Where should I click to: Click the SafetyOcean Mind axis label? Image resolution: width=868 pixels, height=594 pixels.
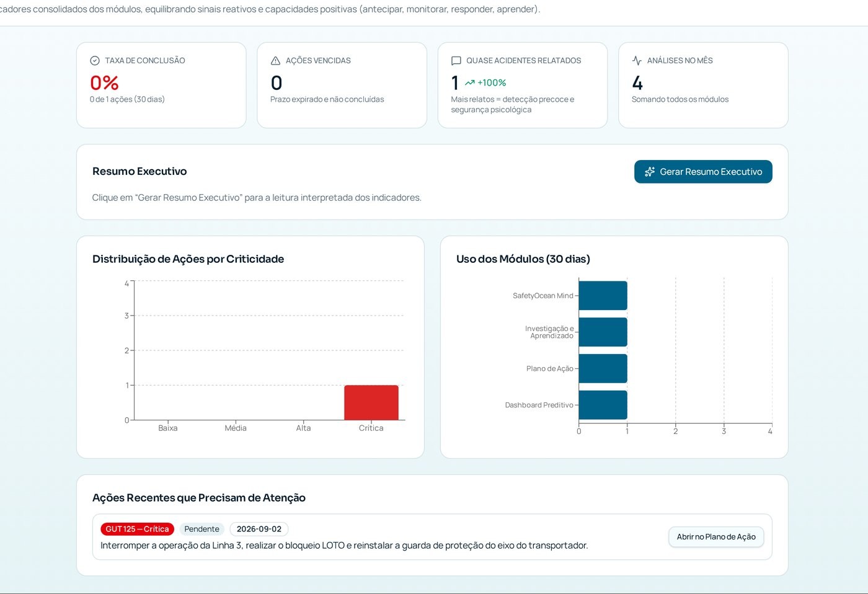tap(543, 296)
